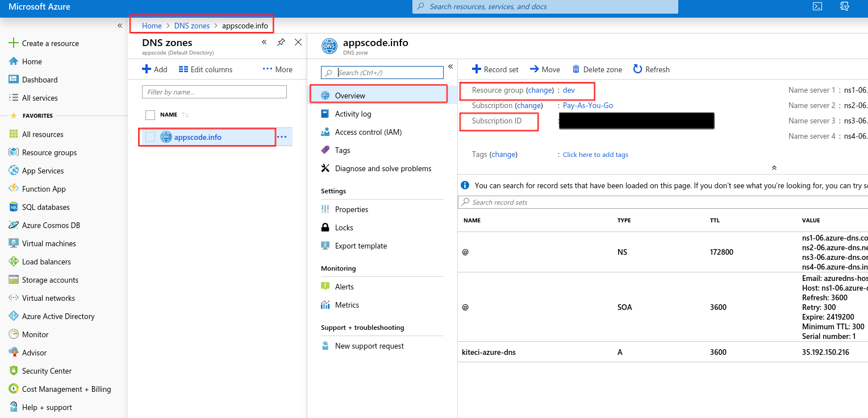This screenshot has height=418, width=868.
Task: Open Security Center shield icon
Action: tap(14, 371)
